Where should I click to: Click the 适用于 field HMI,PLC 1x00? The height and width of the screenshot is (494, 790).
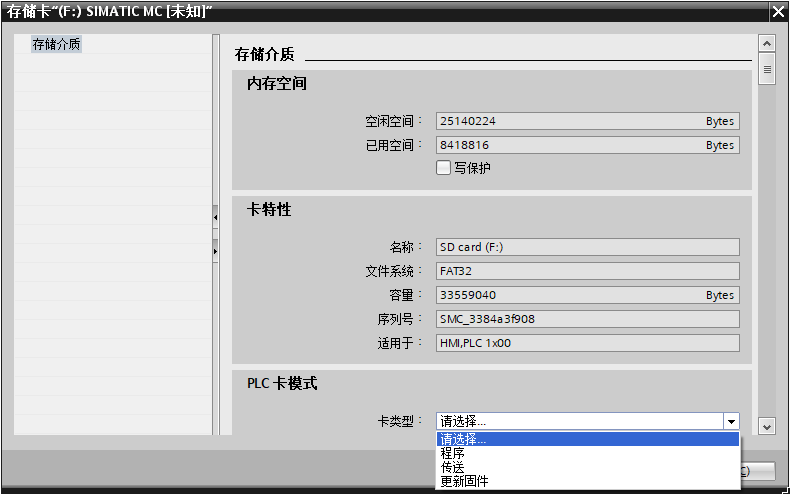pyautogui.click(x=587, y=343)
